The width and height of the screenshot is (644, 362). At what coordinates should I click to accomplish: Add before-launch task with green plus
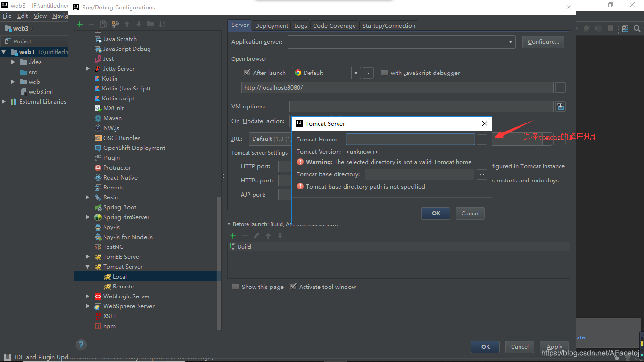[x=233, y=236]
